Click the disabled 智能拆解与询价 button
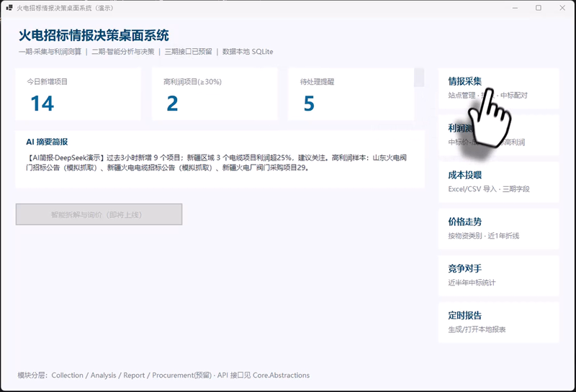Viewport: 576px width, 392px height. [x=99, y=214]
